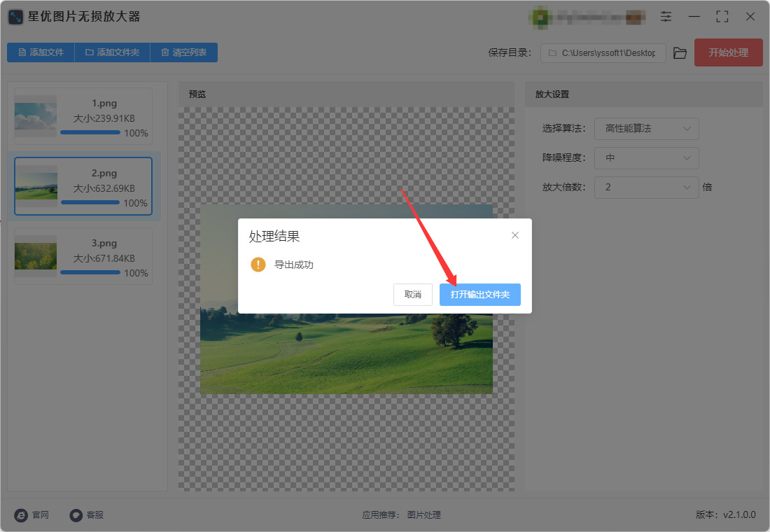This screenshot has width=770, height=532.
Task: Click the 官网 website icon
Action: [x=21, y=514]
